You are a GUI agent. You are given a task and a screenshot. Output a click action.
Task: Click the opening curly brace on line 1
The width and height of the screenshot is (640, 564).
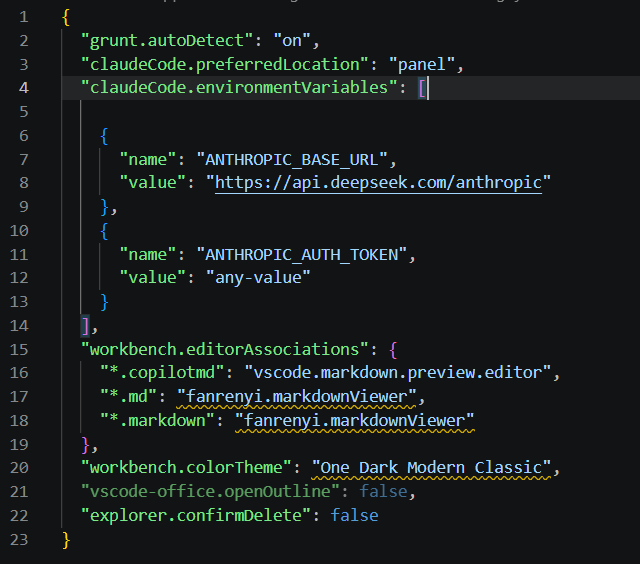pyautogui.click(x=66, y=17)
